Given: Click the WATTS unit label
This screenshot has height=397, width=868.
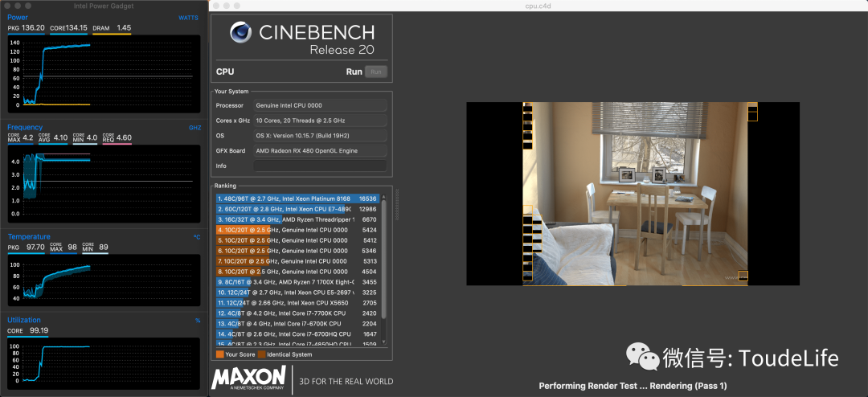Looking at the screenshot, I should (188, 18).
